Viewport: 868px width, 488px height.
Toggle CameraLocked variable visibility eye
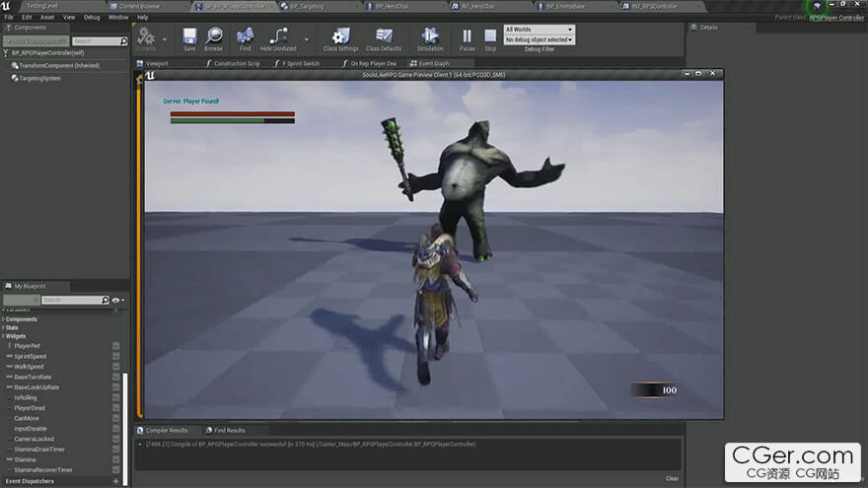tap(116, 439)
